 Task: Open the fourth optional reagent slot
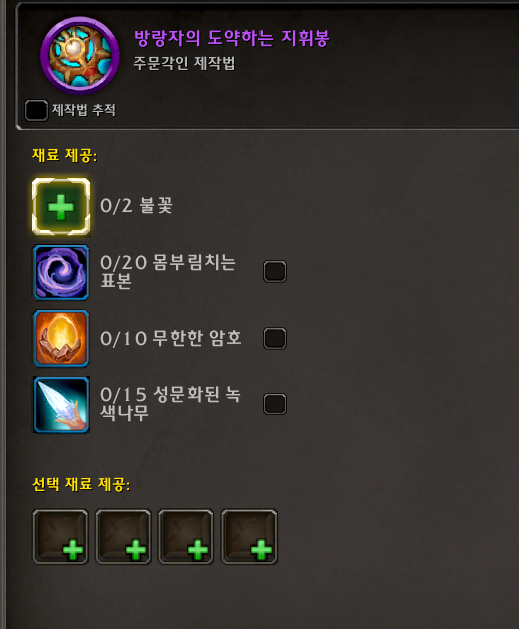click(249, 537)
